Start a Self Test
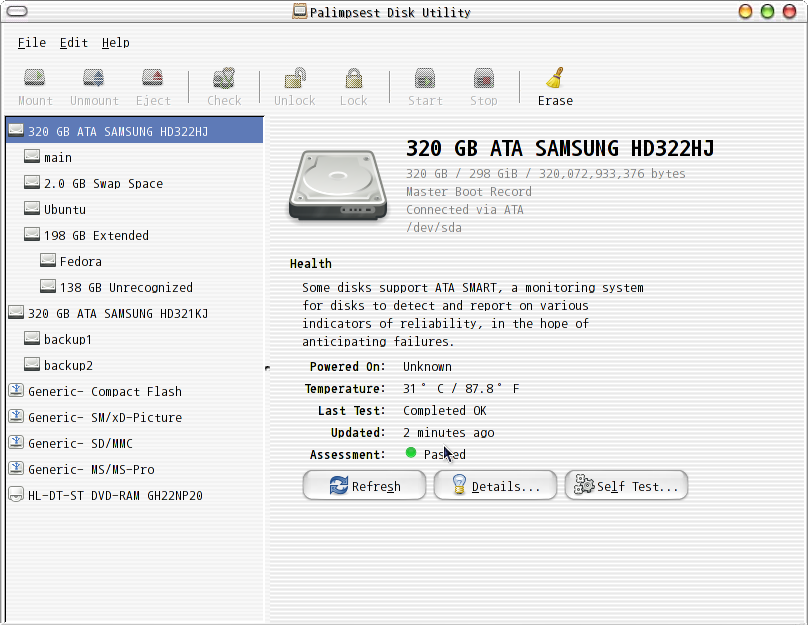 pos(626,485)
